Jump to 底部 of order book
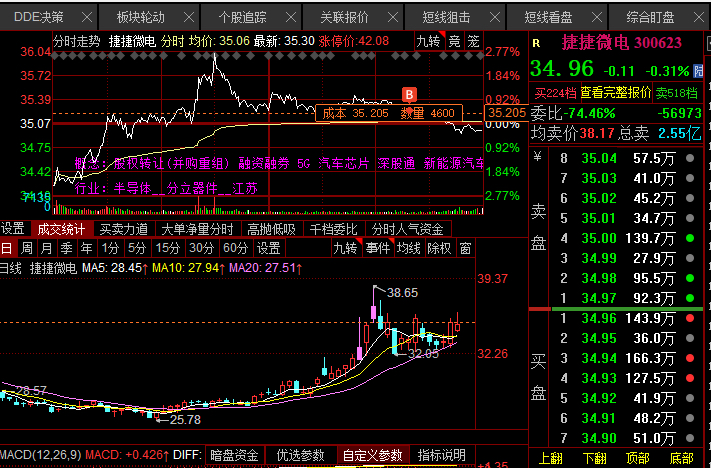Image resolution: width=711 pixels, height=468 pixels. (682, 459)
